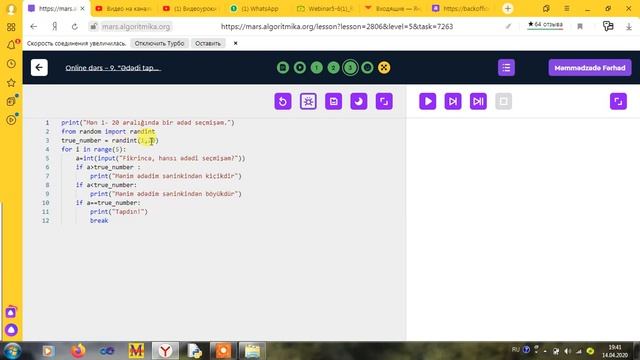Go back with browser back arrow
Viewport: 640px width, 360px height.
[x=33, y=27]
